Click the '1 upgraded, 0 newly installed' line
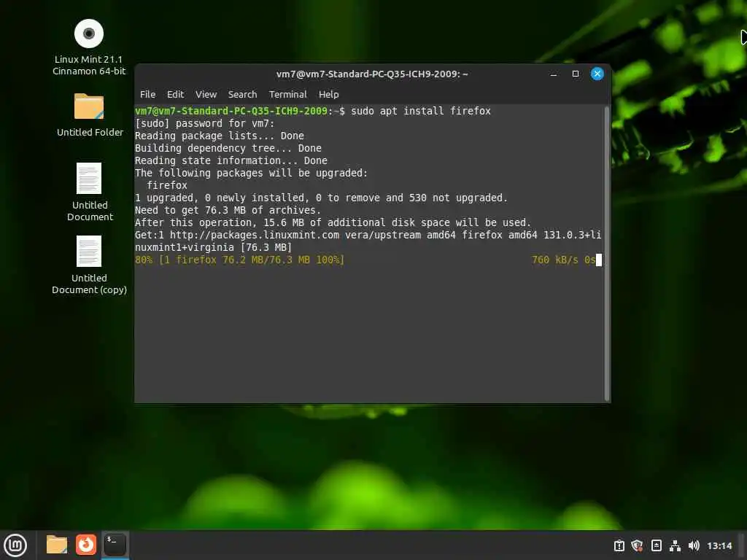 (x=321, y=198)
